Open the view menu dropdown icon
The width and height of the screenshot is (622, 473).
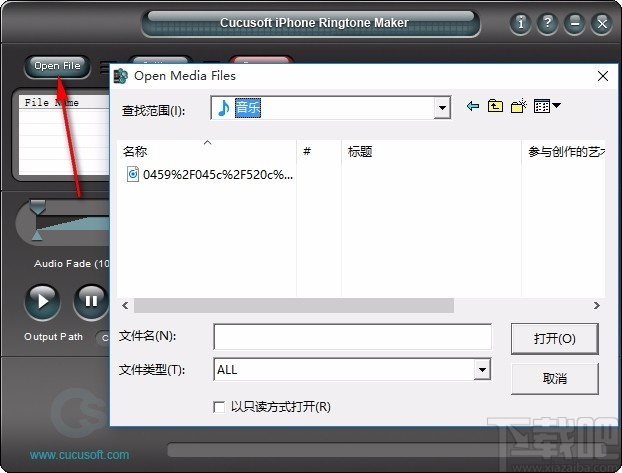[547, 106]
